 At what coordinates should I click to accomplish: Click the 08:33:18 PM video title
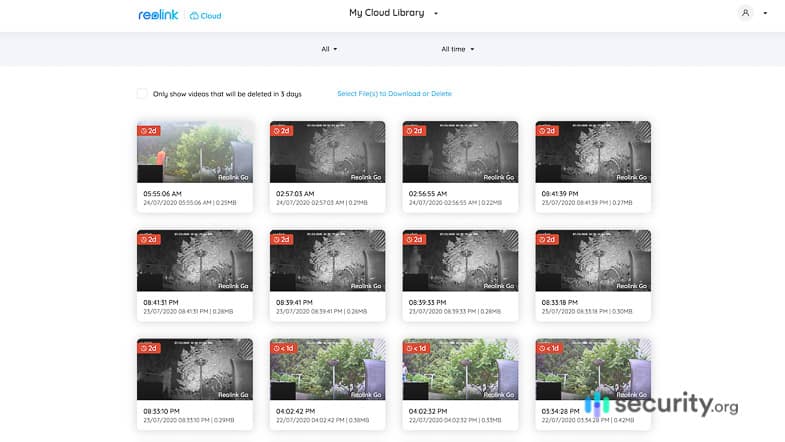pos(567,302)
